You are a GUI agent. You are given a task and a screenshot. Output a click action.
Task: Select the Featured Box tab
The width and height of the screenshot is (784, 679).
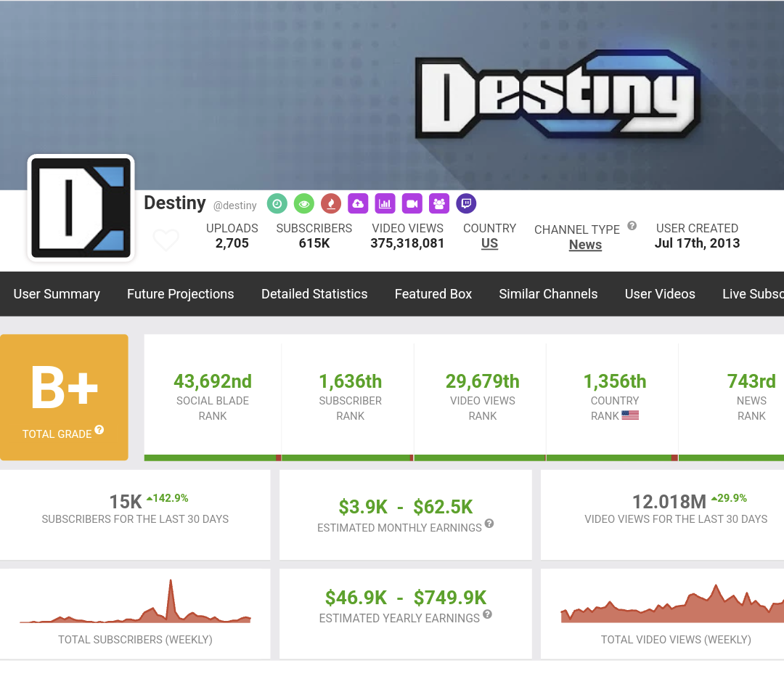[433, 293]
